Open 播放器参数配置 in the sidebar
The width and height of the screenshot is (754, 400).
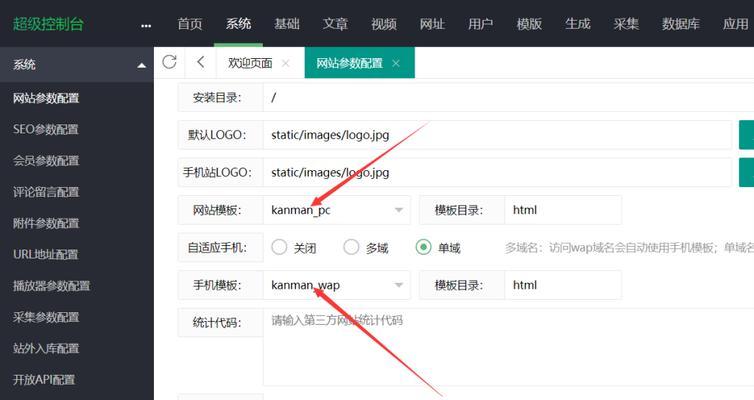51,286
